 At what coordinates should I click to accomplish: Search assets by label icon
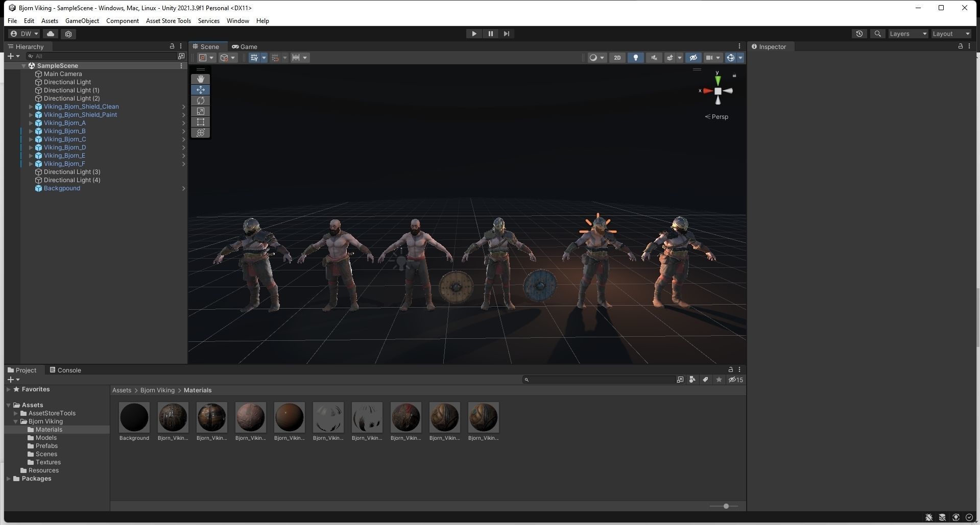pos(705,380)
